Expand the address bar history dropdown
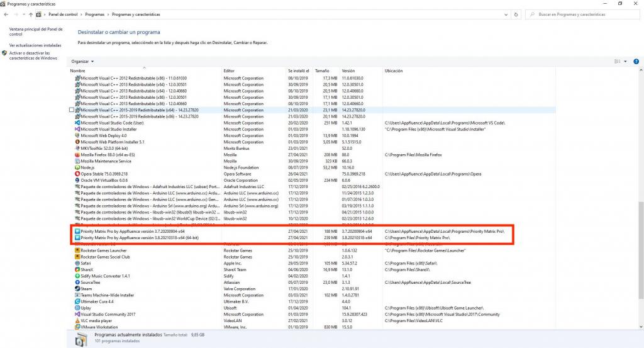The width and height of the screenshot is (644, 348). [x=506, y=14]
